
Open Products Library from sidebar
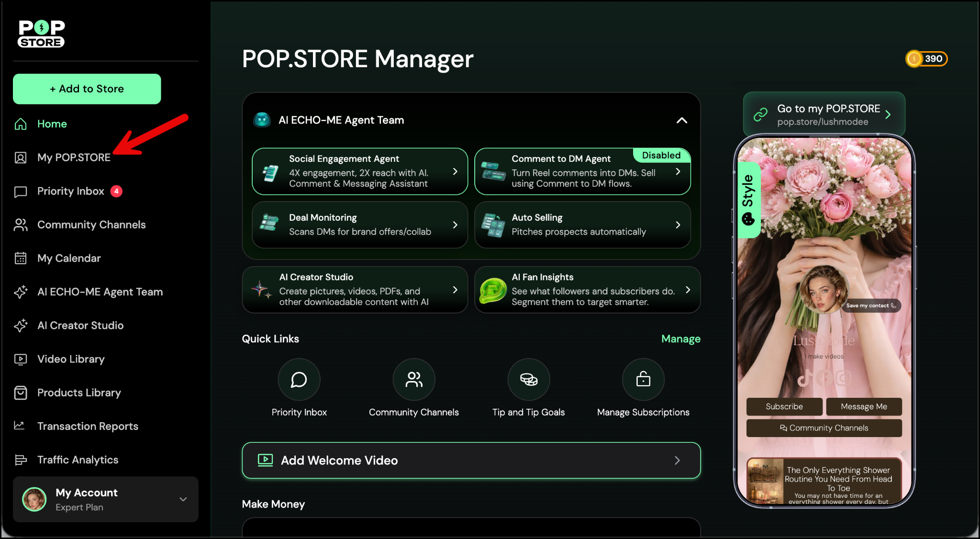79,393
